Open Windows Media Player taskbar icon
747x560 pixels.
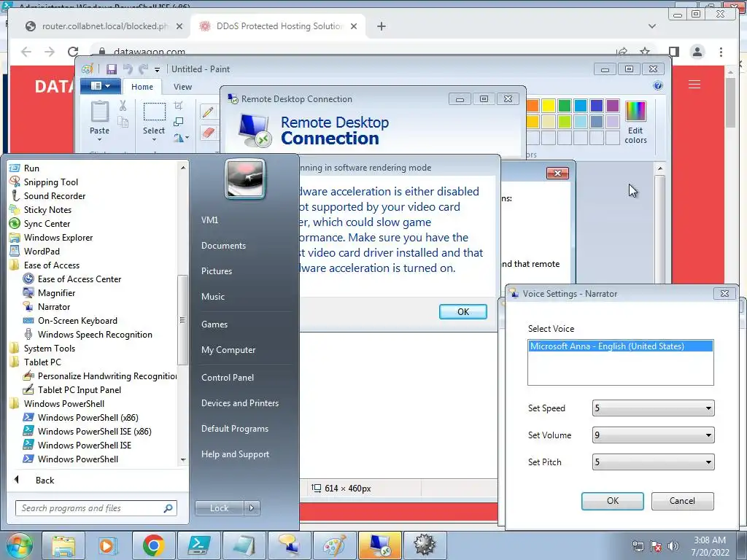(x=107, y=545)
